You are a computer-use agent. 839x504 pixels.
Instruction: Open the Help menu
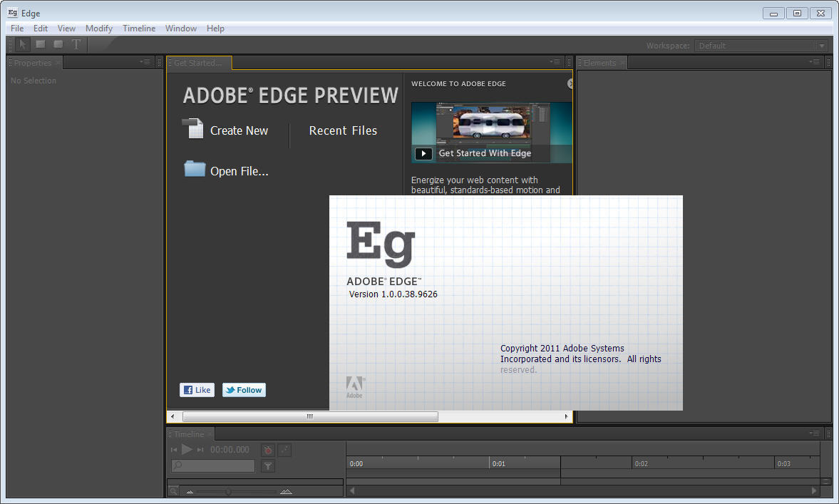coord(216,29)
